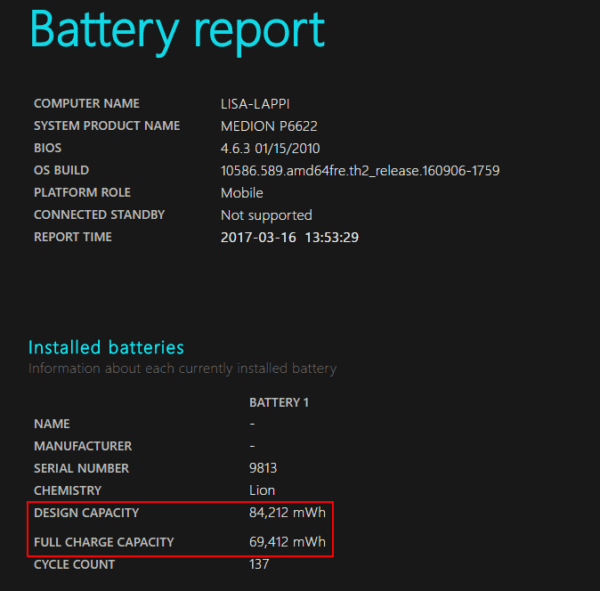The width and height of the screenshot is (600, 591).
Task: Click the Installed batteries section heading
Action: pos(106,348)
